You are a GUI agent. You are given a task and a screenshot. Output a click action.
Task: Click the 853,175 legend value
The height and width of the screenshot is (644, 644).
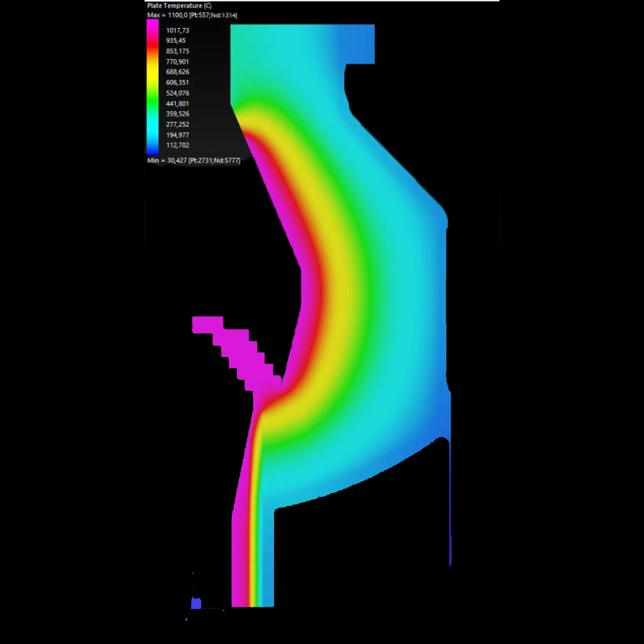(x=177, y=52)
